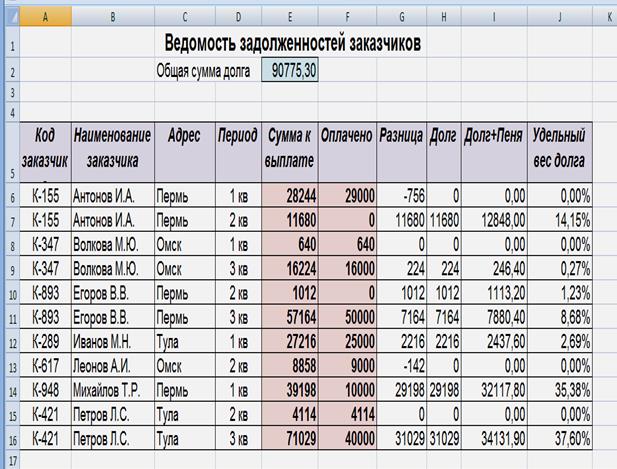The height and width of the screenshot is (469, 617).
Task: Click the K-617 code cell
Action: point(45,366)
